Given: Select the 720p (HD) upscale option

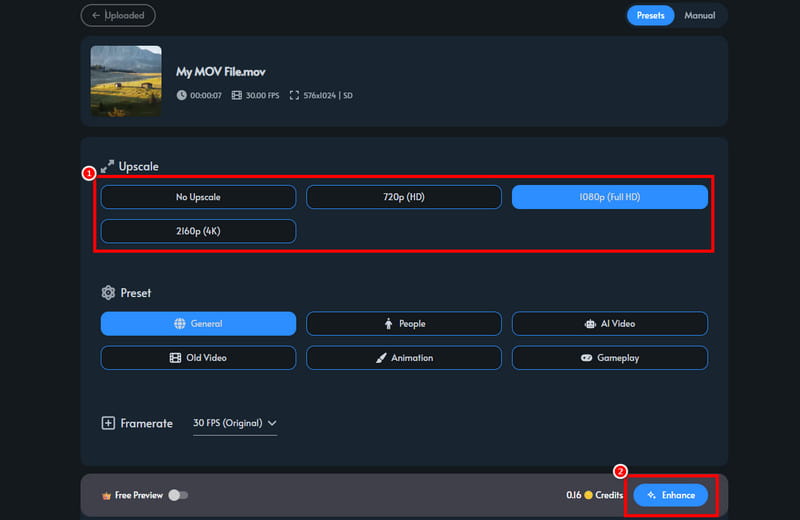Looking at the screenshot, I should 403,197.
